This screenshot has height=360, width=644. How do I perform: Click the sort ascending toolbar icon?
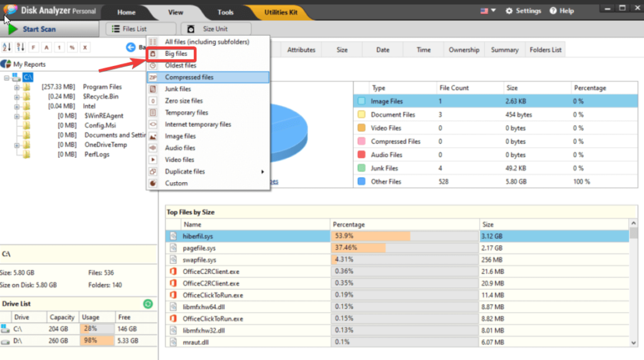[x=6, y=47]
